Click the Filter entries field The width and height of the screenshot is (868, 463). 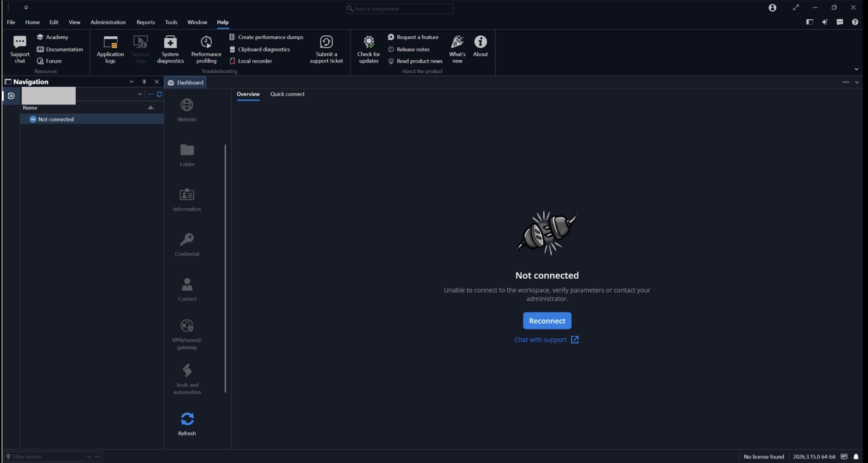tap(46, 457)
